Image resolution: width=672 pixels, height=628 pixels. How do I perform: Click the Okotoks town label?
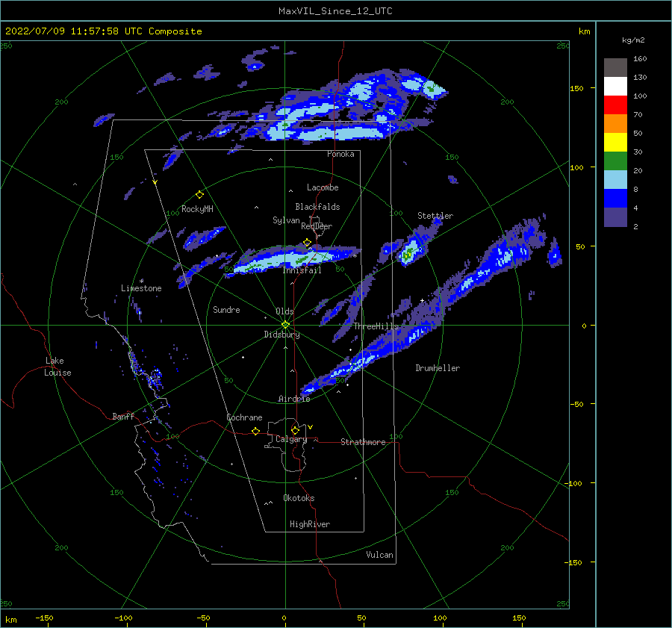click(x=299, y=498)
